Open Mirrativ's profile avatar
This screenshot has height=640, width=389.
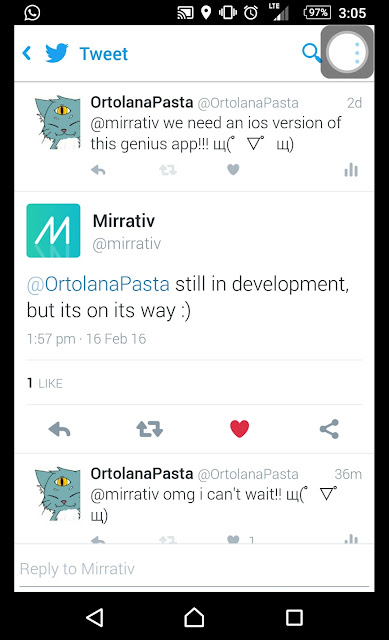coord(53,231)
